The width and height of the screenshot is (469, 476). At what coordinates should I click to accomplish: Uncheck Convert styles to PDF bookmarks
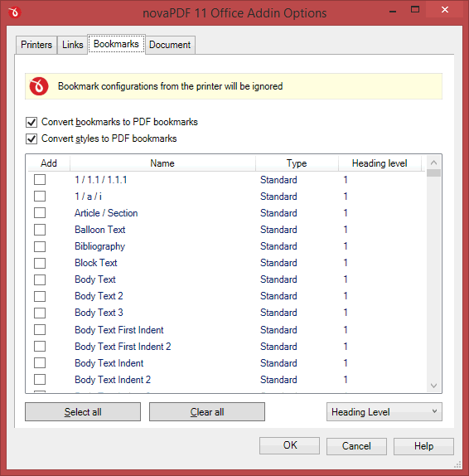(x=31, y=139)
